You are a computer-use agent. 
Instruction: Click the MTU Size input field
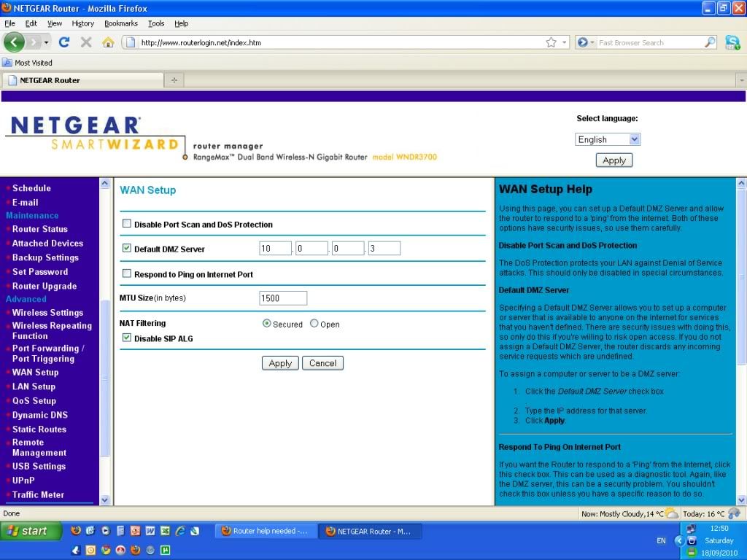[x=283, y=298]
